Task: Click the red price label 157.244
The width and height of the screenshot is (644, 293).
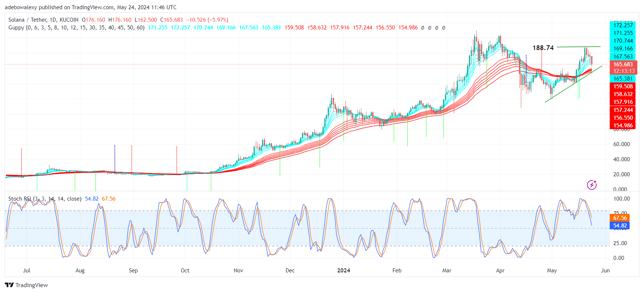Action: (x=623, y=110)
